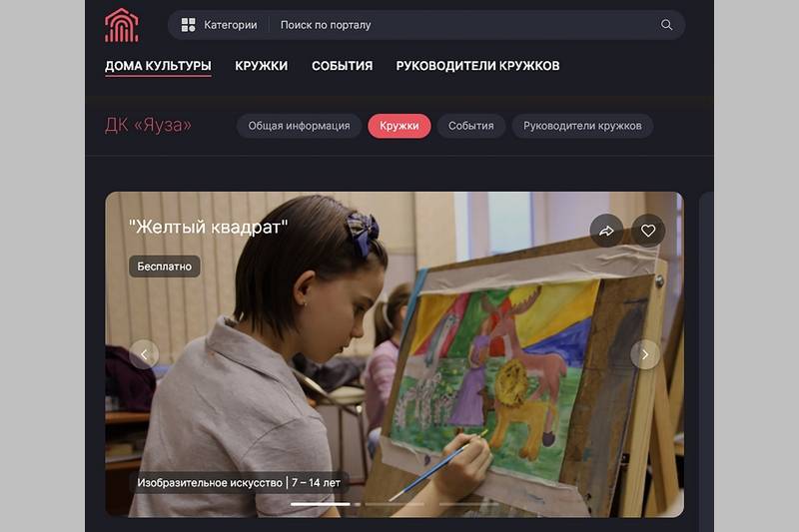Open the Категории grid icon

188,25
